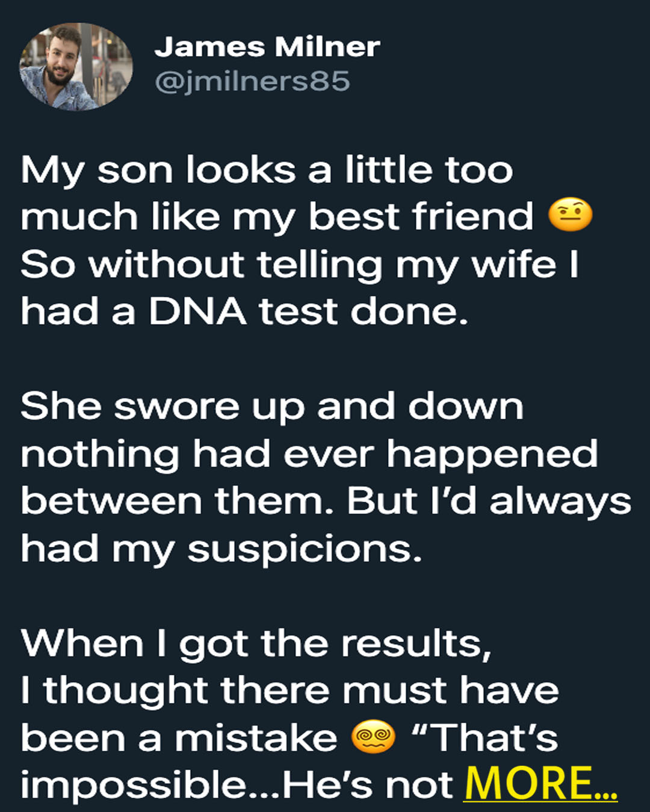Click the line 'between them. But I'd always'
Screen dimensions: 650x812
pyautogui.click(x=326, y=501)
